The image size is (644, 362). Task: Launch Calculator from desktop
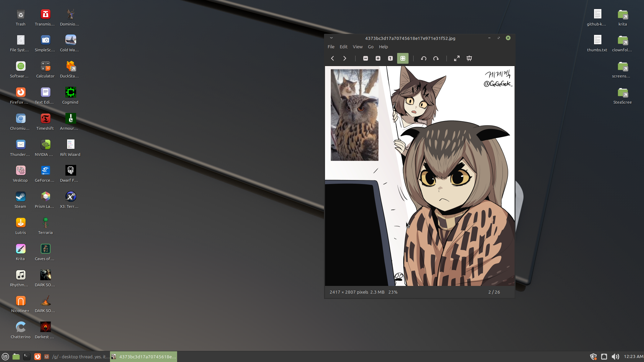coord(45,70)
